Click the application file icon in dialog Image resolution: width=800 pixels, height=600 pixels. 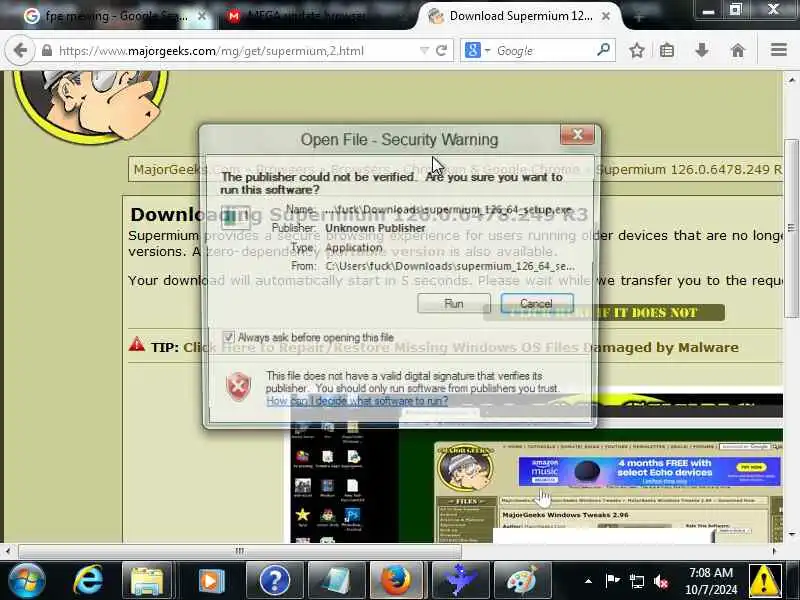coord(235,217)
